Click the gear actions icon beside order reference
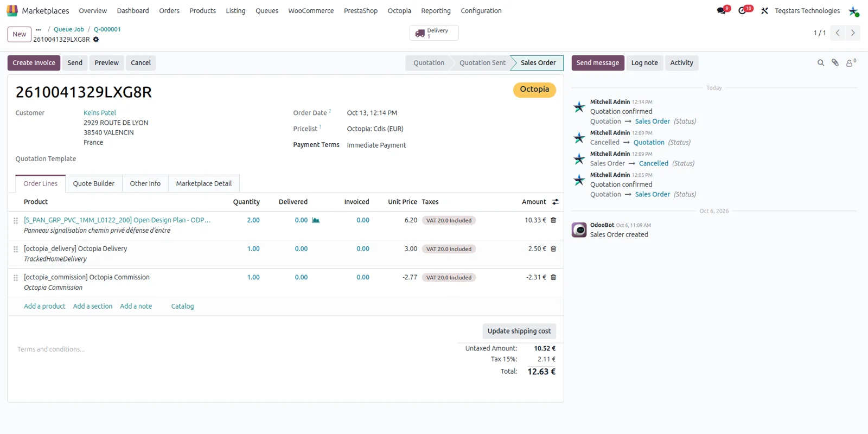The image size is (868, 434). click(x=96, y=40)
